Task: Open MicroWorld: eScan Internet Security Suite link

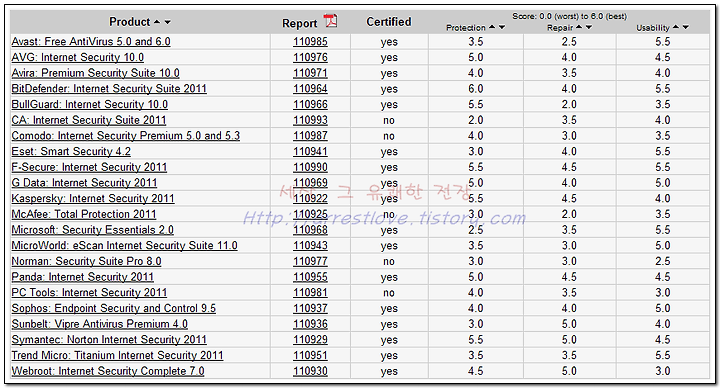Action: (x=124, y=246)
